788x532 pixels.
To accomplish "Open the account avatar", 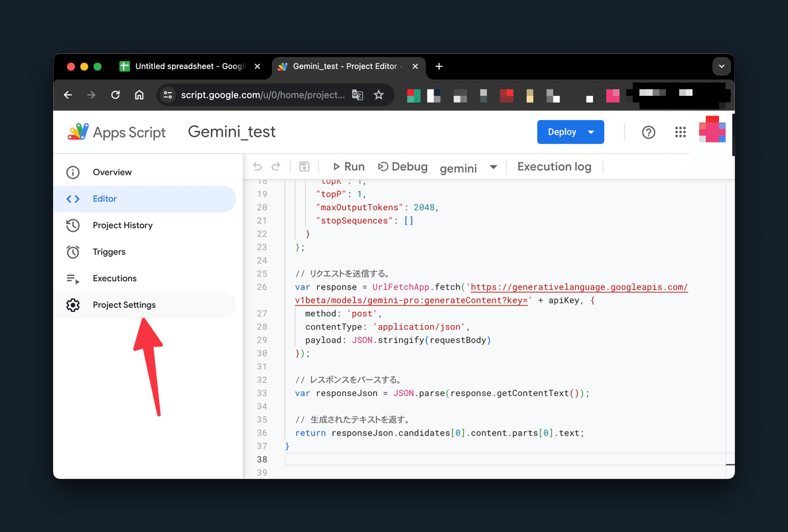I will click(712, 129).
